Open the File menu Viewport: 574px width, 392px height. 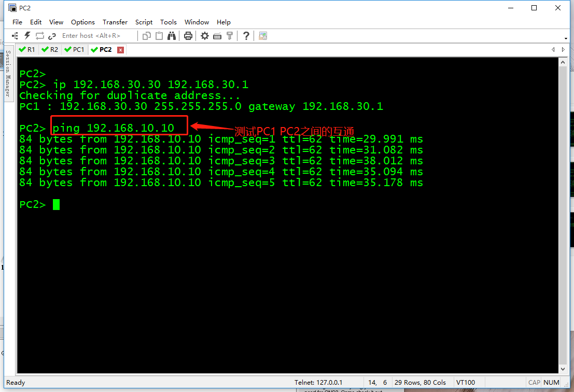click(x=17, y=22)
